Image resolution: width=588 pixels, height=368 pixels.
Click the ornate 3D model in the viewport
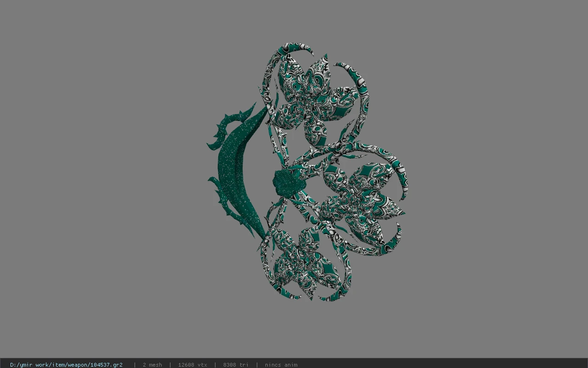(307, 172)
